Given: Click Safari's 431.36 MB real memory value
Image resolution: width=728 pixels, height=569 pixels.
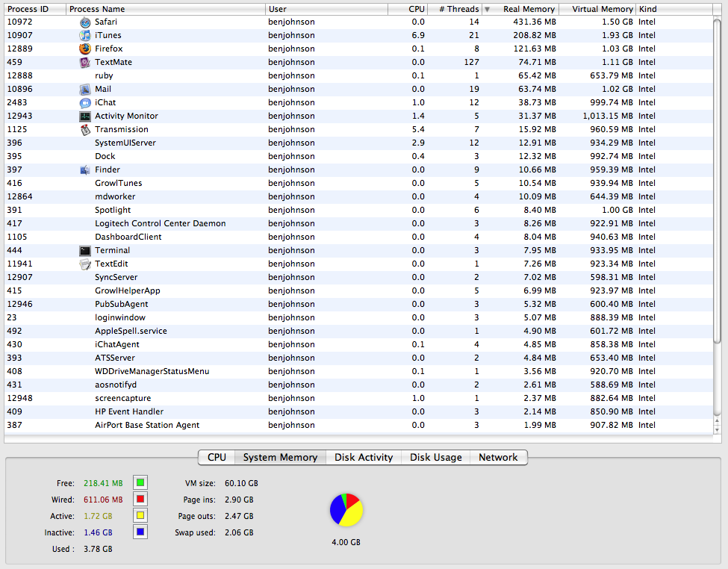Looking at the screenshot, I should (x=535, y=22).
